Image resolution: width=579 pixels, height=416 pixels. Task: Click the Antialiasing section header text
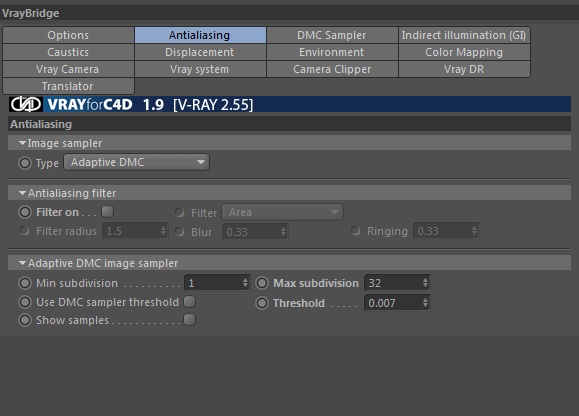[x=41, y=124]
